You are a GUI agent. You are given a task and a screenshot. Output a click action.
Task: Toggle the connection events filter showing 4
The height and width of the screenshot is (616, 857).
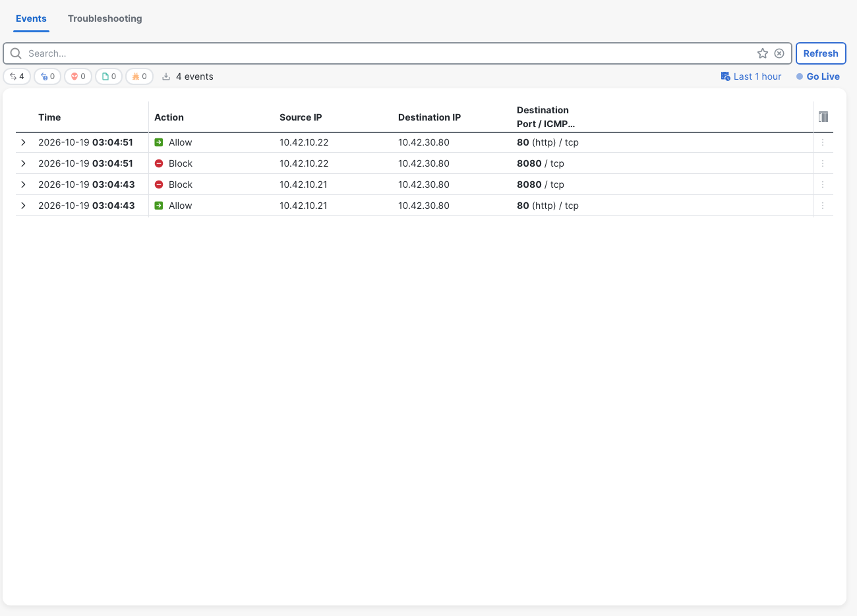coord(17,76)
